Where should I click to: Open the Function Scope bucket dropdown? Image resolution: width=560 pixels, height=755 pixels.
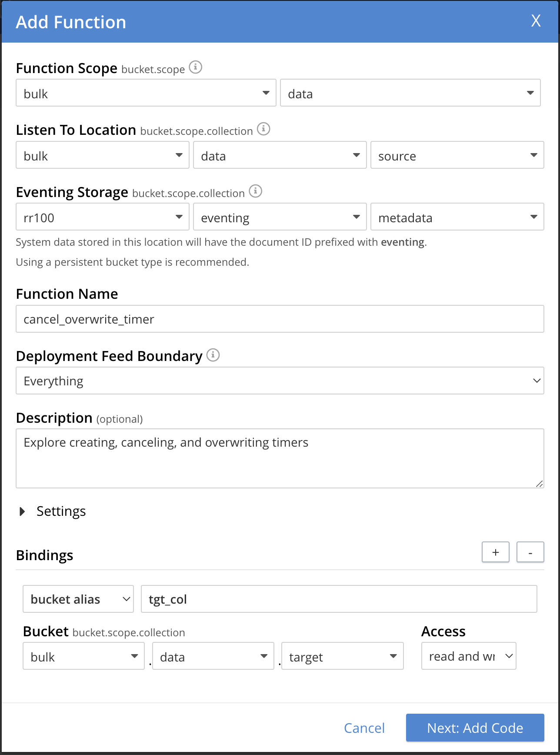(x=146, y=93)
